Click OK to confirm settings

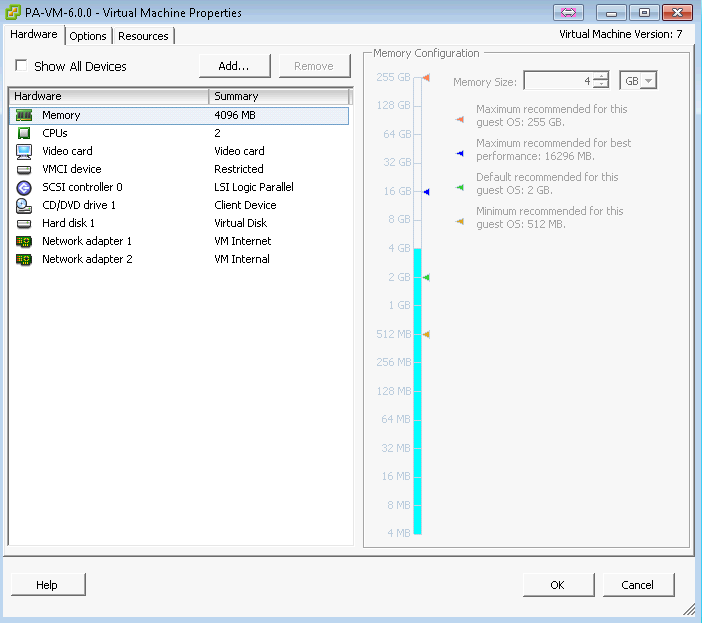pos(558,585)
